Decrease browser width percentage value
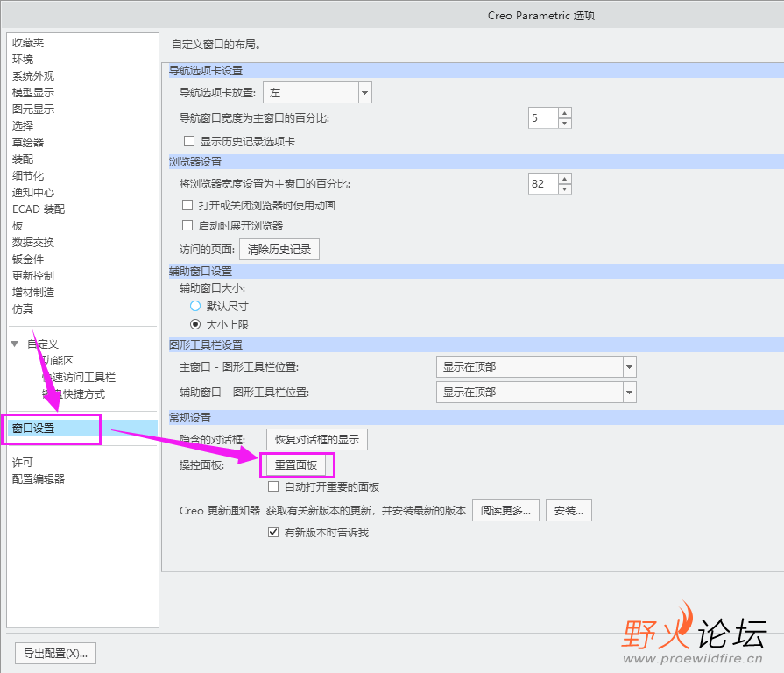The height and width of the screenshot is (673, 784). [x=565, y=189]
